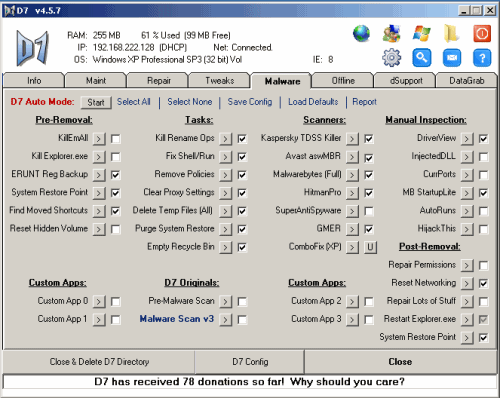Click the Windows flag logo icon
Screen dimensions: 500x398
tap(422, 34)
